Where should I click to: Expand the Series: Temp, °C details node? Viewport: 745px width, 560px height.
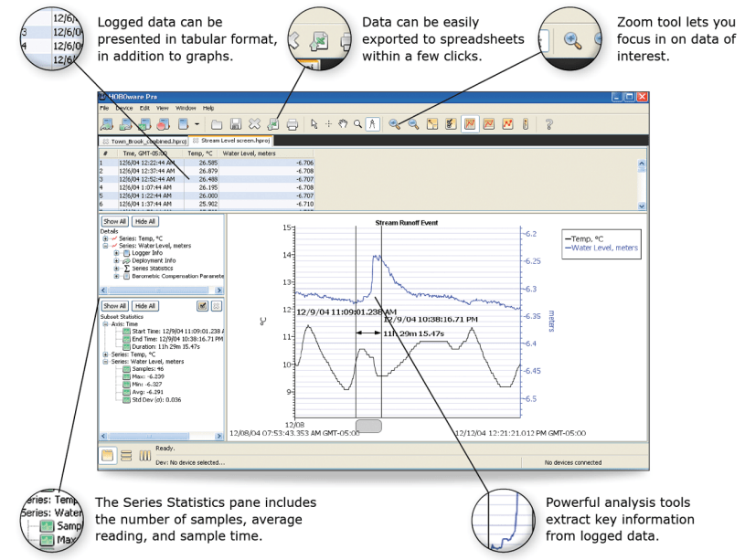click(105, 238)
